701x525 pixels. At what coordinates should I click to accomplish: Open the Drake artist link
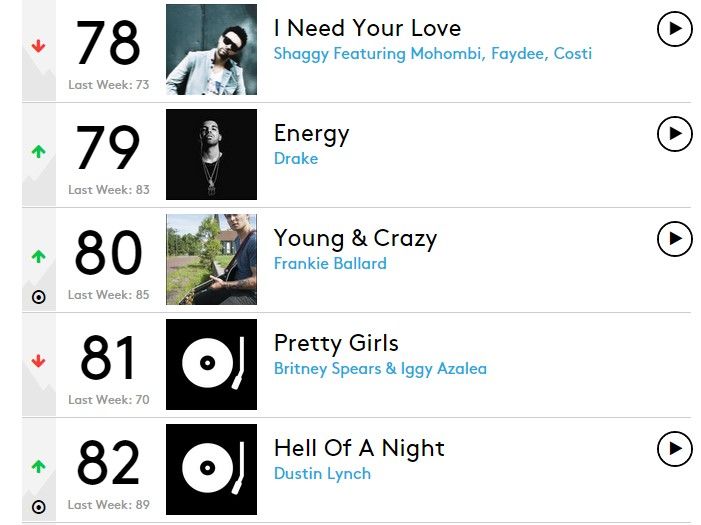[296, 159]
